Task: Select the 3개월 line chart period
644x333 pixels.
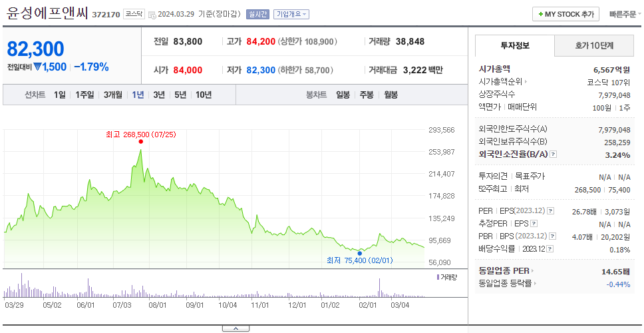Action: click(x=113, y=95)
